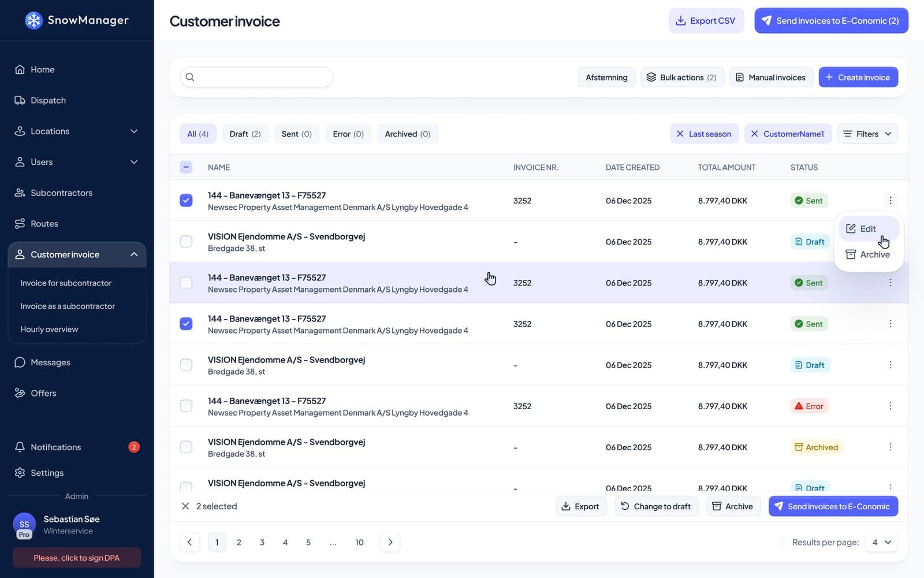Check the Archived status invoice row
Image resolution: width=924 pixels, height=578 pixels.
(186, 447)
